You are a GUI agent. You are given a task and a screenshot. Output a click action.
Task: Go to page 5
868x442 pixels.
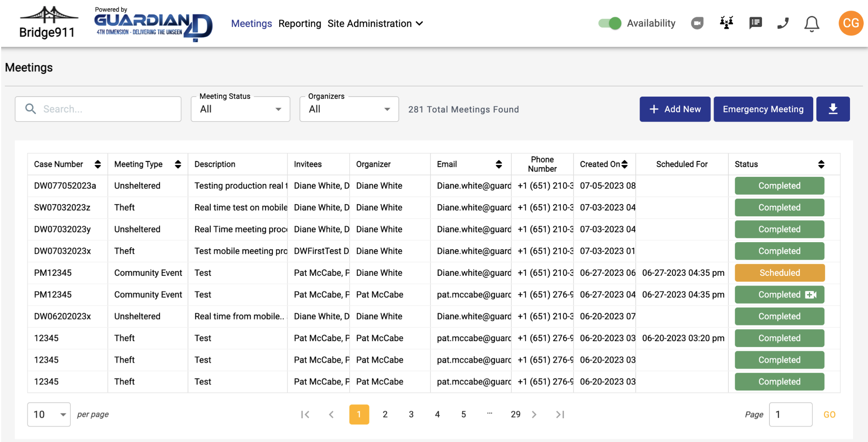click(x=464, y=414)
